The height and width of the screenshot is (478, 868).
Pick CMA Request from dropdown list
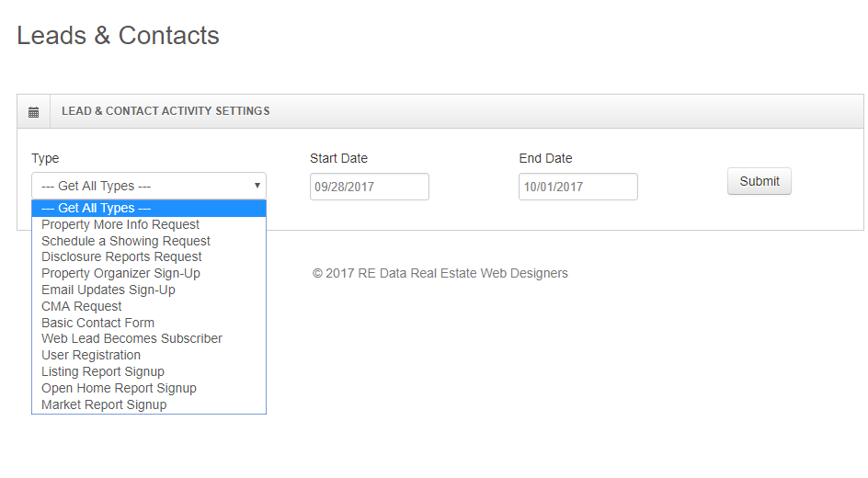click(x=149, y=306)
